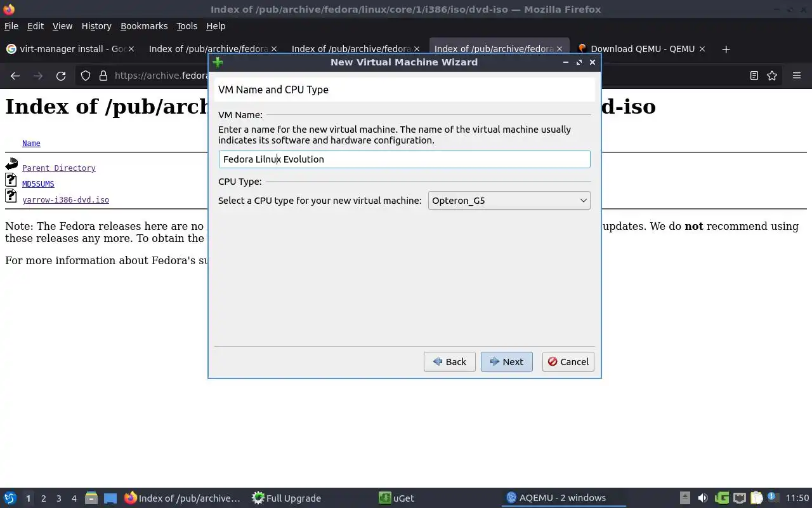Click the Firefox reload page icon
This screenshot has height=508, width=812.
pyautogui.click(x=61, y=76)
